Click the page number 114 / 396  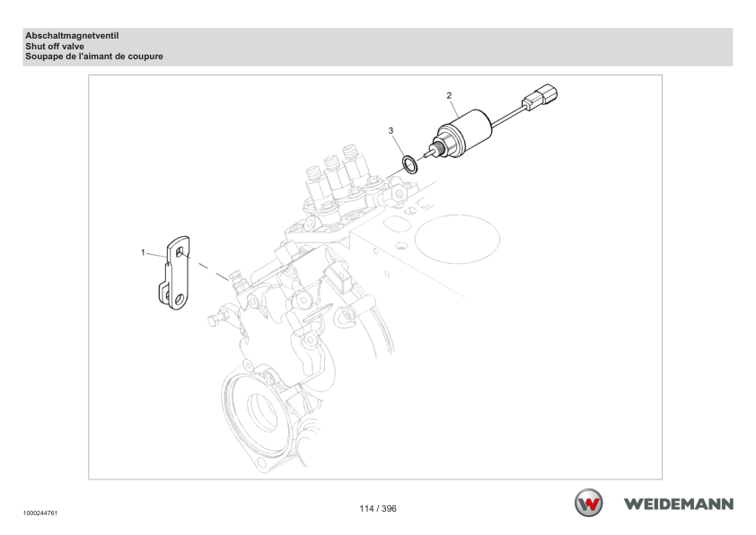pos(378,508)
